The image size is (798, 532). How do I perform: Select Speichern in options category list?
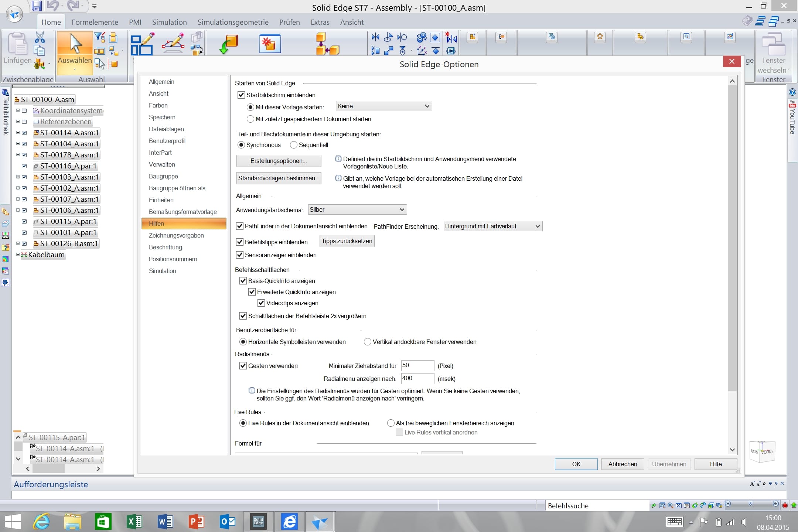(162, 117)
